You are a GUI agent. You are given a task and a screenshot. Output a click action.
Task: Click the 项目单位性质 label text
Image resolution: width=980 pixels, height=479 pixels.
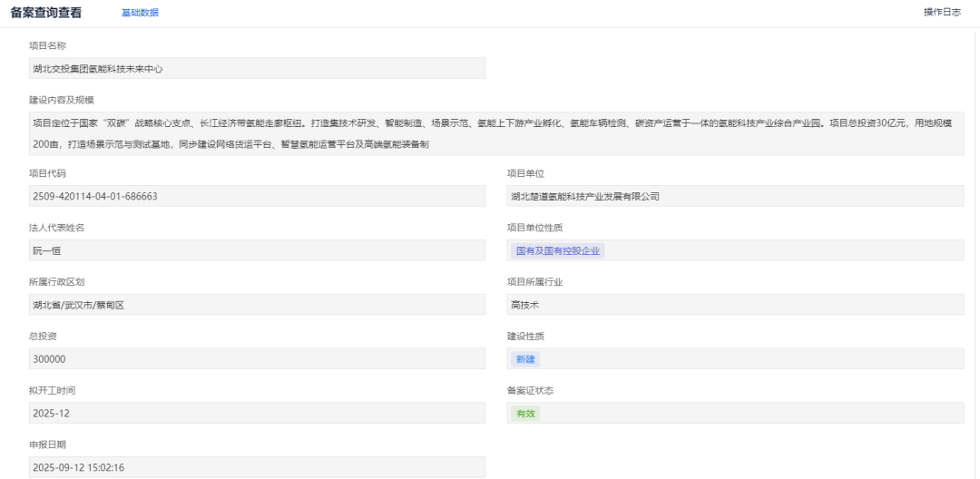point(534,228)
